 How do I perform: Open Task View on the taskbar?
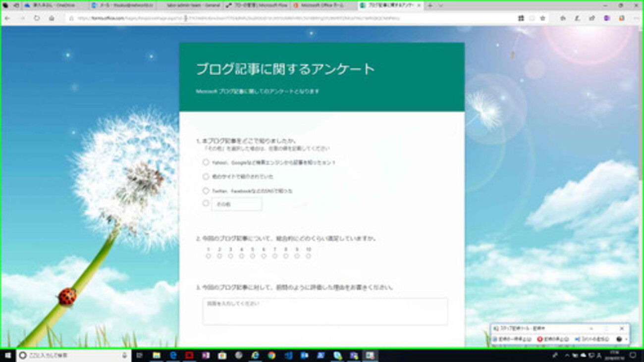[x=140, y=356]
